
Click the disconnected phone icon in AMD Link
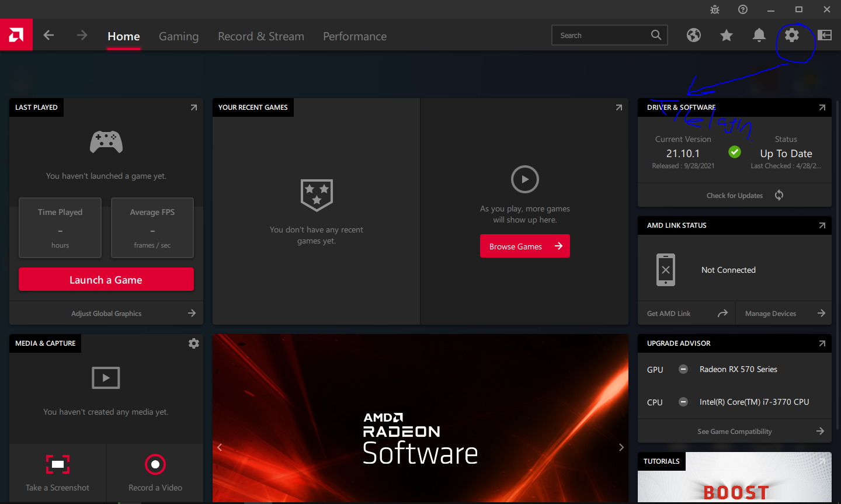pyautogui.click(x=666, y=270)
